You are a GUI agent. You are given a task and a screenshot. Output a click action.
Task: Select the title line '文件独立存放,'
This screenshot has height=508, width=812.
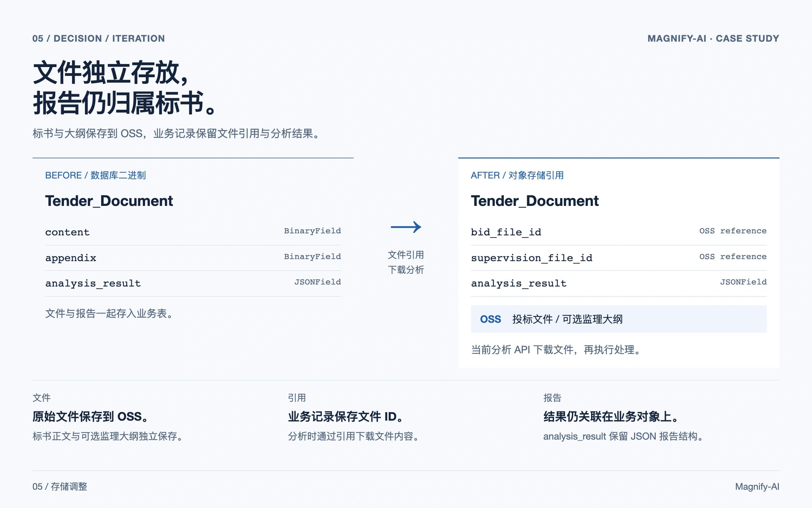111,73
